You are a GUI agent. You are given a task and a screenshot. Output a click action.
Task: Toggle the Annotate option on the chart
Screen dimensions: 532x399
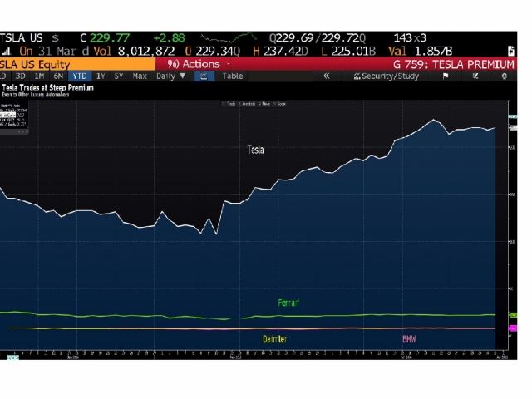coord(248,103)
